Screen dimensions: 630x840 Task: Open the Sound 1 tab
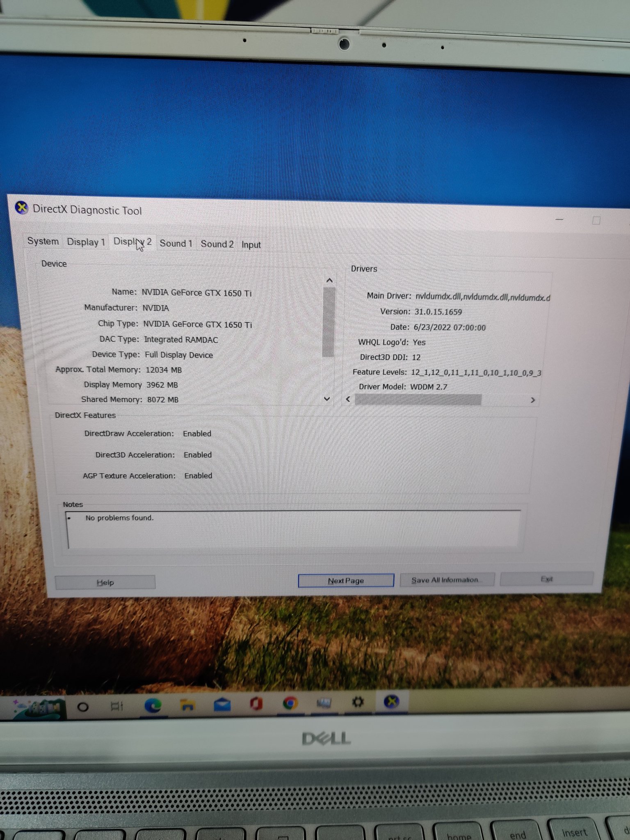pos(176,244)
